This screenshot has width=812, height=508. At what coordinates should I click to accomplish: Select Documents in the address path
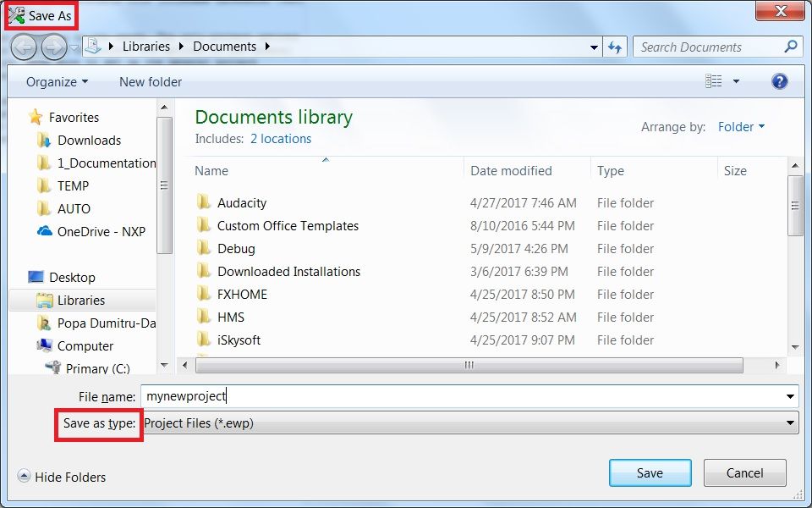pyautogui.click(x=224, y=46)
